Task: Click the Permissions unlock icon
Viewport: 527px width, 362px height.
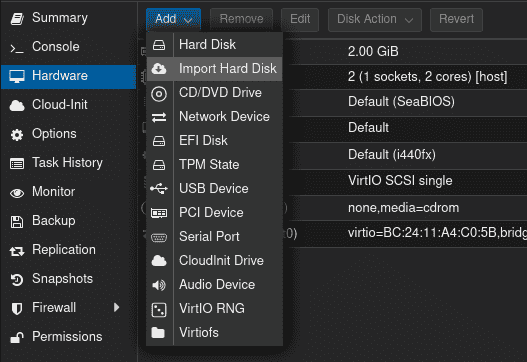Action: pyautogui.click(x=17, y=337)
